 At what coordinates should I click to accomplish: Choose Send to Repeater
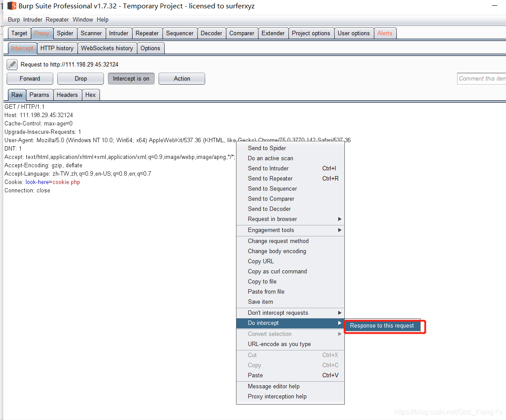click(291, 178)
